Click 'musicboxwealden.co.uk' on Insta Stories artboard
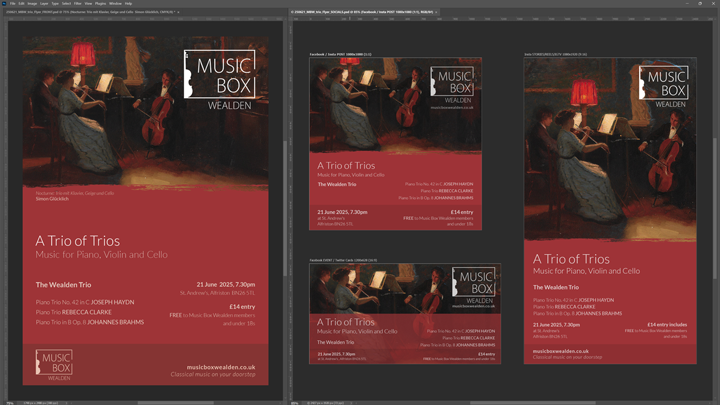This screenshot has height=405, width=720. point(561,351)
